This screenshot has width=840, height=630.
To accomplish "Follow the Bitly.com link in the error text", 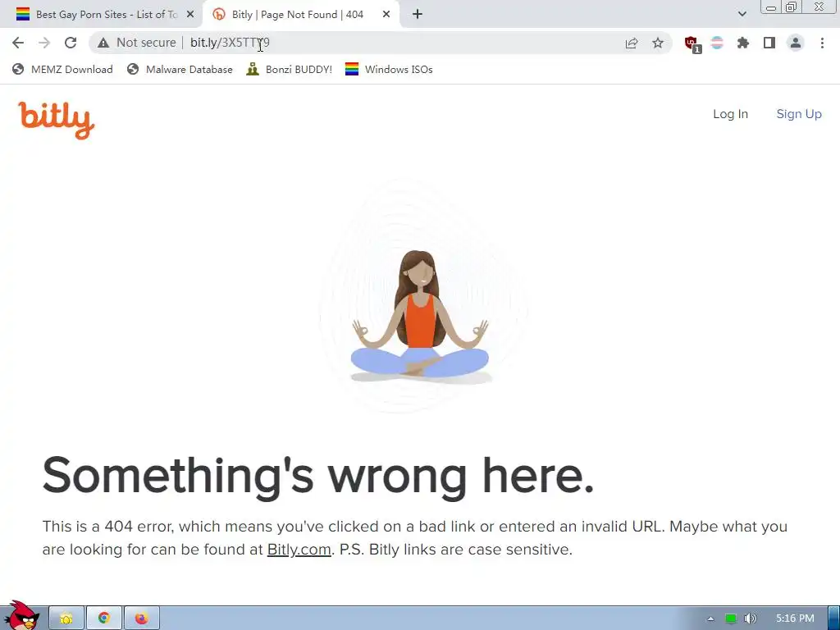I will click(299, 550).
